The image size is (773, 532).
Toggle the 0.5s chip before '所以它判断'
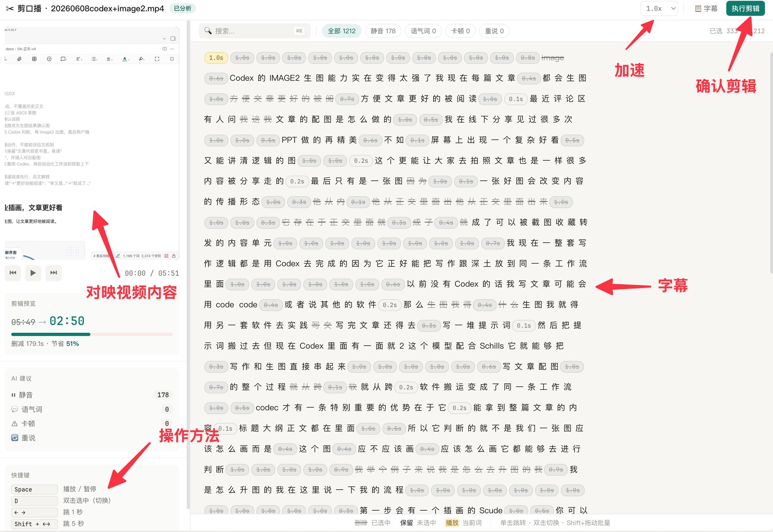pos(394,428)
